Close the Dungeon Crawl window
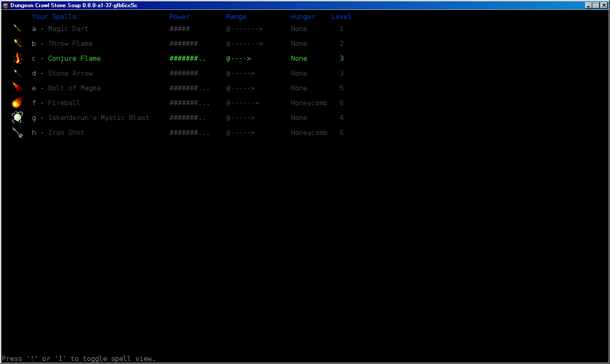The width and height of the screenshot is (610, 364). (604, 5)
